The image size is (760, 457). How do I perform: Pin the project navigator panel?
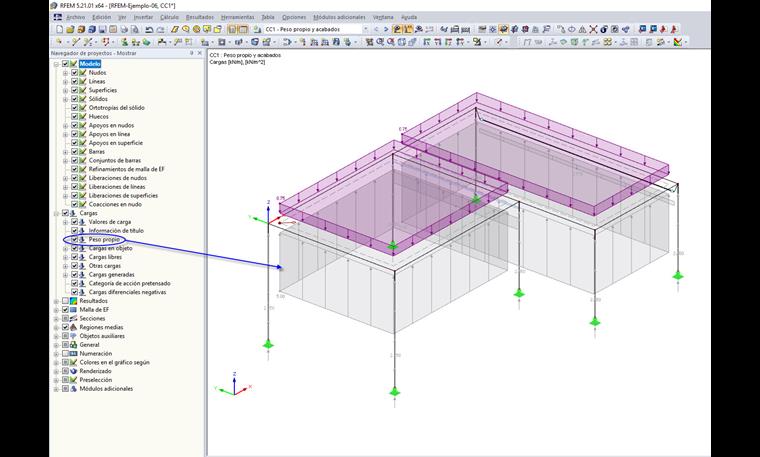191,53
